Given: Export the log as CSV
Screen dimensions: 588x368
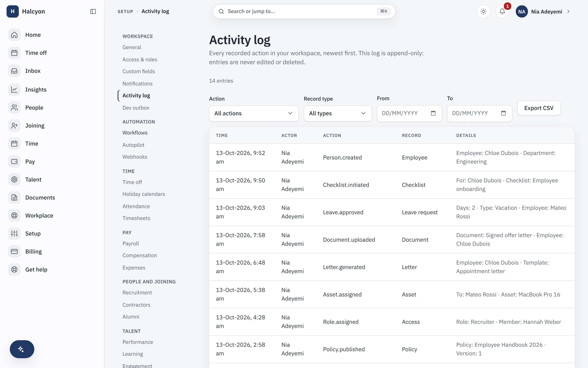Looking at the screenshot, I should pos(539,108).
